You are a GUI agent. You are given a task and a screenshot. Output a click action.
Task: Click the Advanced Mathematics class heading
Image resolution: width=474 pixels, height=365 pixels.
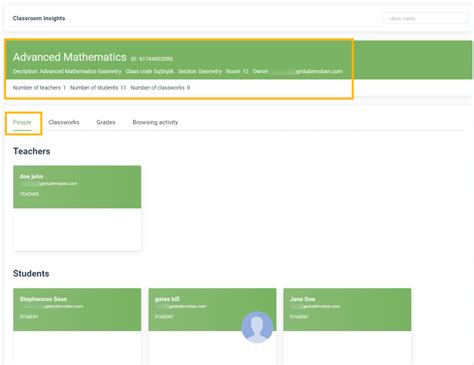point(70,57)
